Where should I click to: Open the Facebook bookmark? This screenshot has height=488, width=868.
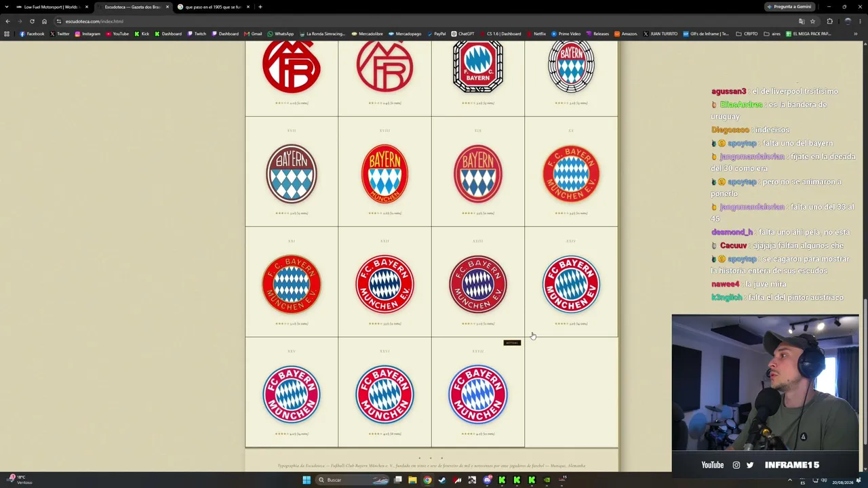pyautogui.click(x=32, y=34)
